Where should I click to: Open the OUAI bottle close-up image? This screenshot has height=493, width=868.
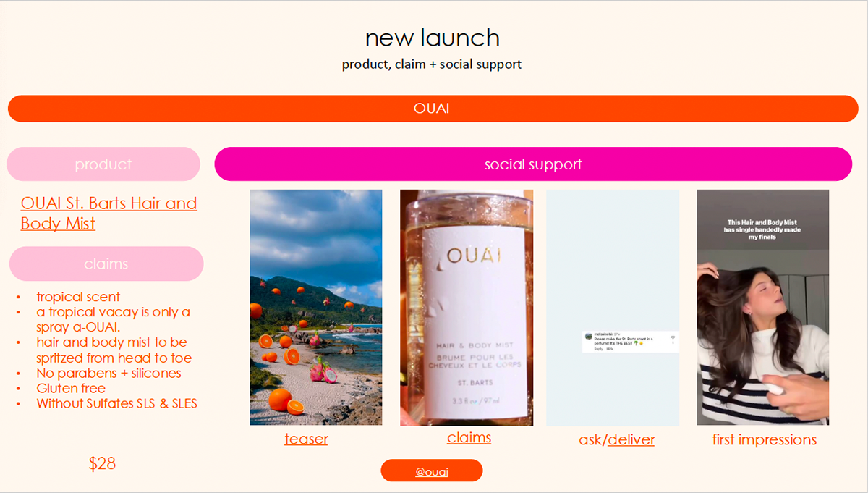click(x=467, y=308)
